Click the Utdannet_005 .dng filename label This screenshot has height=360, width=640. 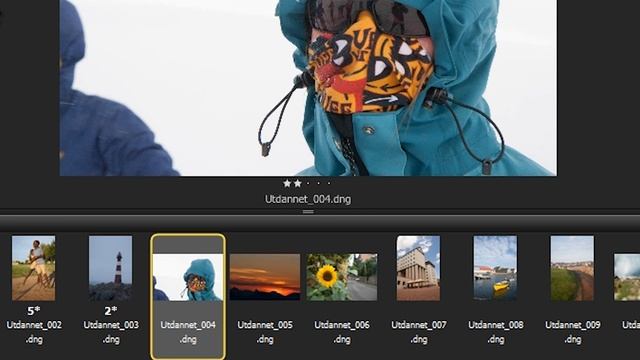pos(265,332)
